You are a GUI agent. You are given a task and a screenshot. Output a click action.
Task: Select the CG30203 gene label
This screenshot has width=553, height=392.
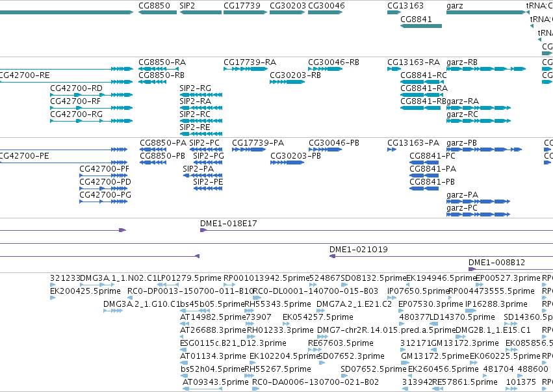[288, 6]
